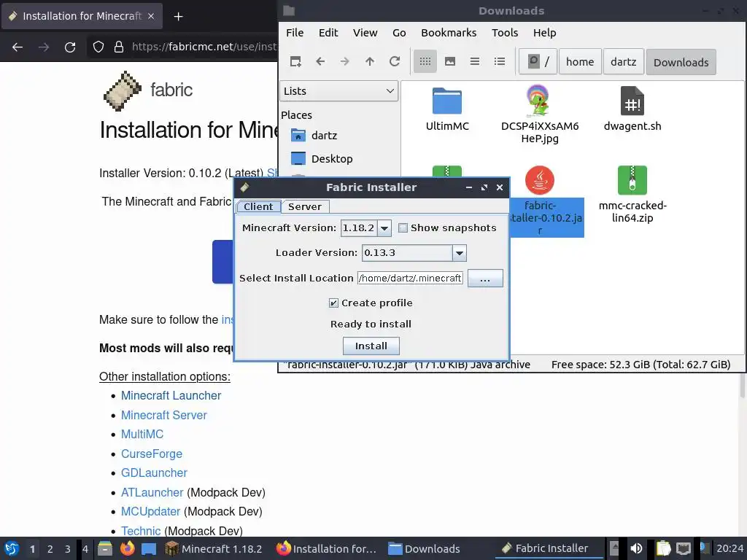
Task: Reload the Downloads folder view
Action: tap(395, 61)
